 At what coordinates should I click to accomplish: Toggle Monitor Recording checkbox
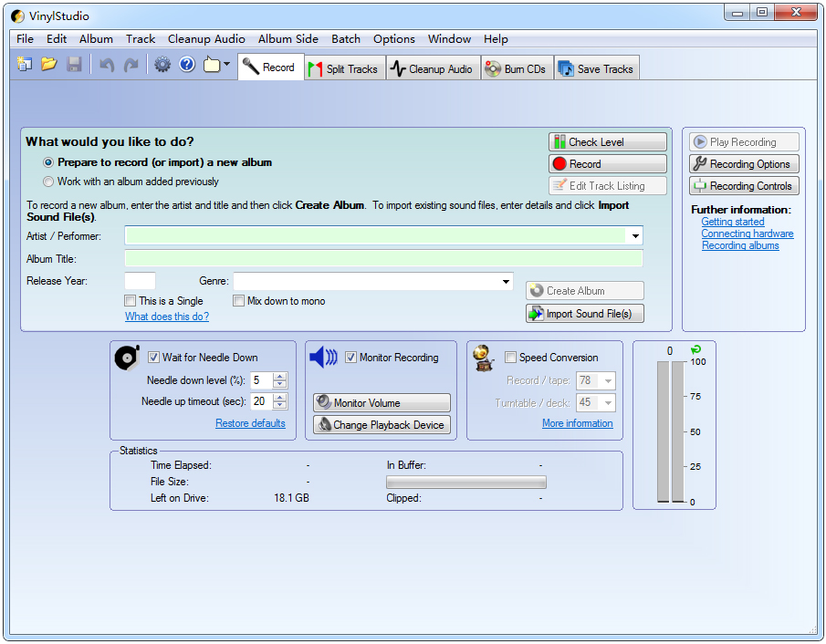click(x=350, y=358)
